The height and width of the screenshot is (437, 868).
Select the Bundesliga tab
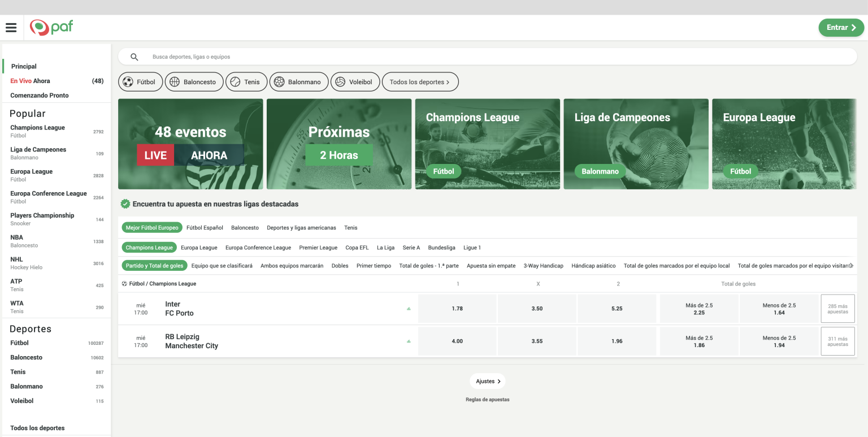tap(442, 248)
